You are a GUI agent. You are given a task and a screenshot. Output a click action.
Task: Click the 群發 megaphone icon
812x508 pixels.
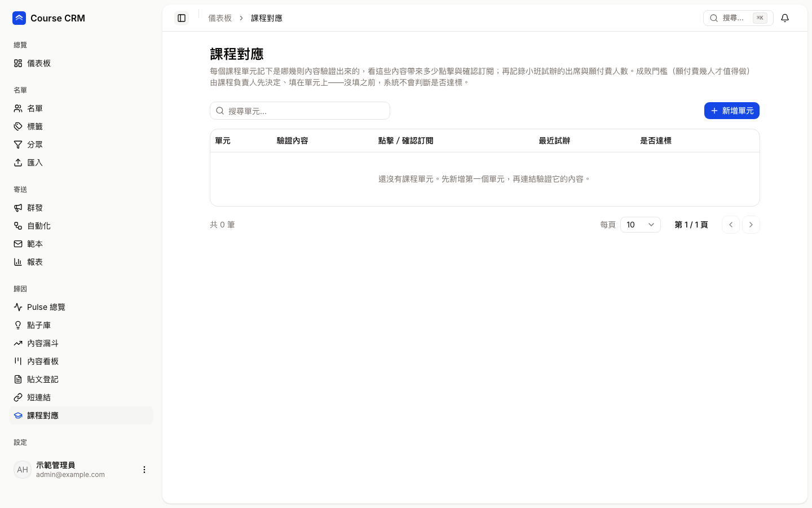point(18,208)
